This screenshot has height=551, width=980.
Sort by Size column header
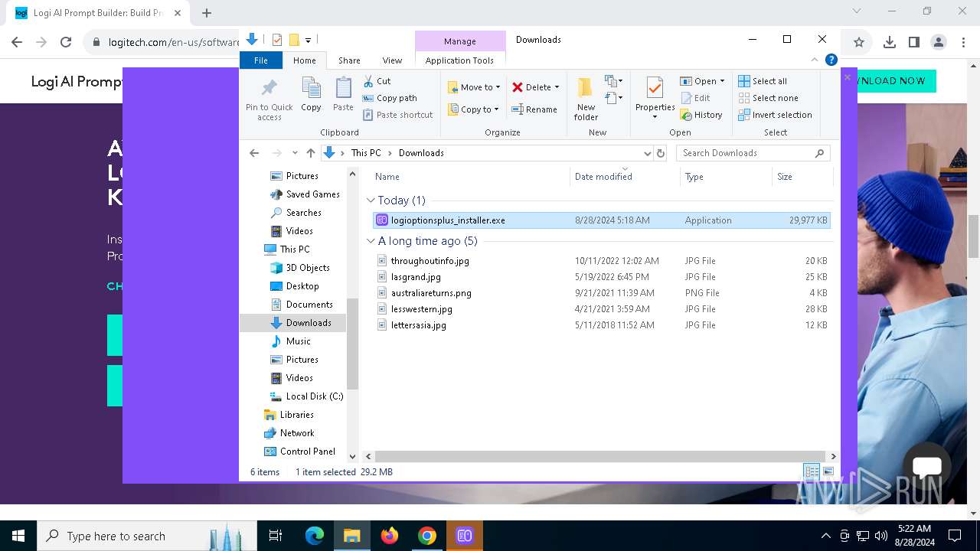pyautogui.click(x=802, y=177)
